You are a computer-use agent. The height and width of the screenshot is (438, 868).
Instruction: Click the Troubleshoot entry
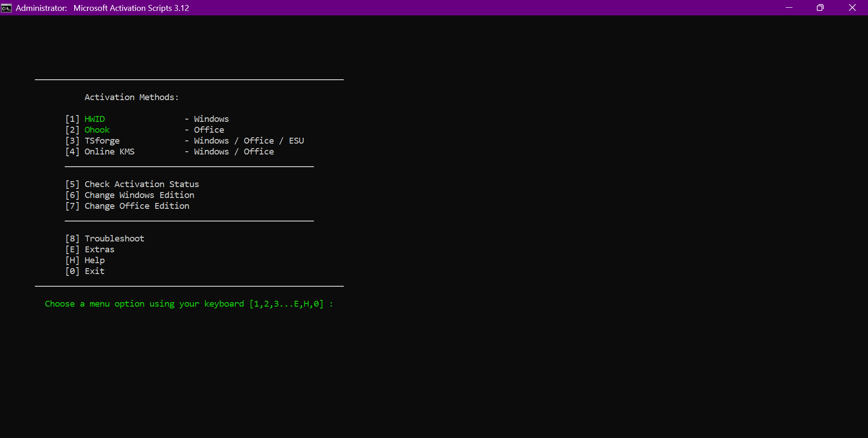coord(105,239)
